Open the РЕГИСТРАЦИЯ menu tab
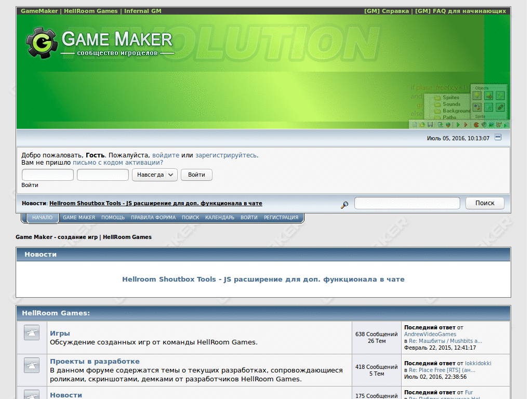 click(x=281, y=218)
